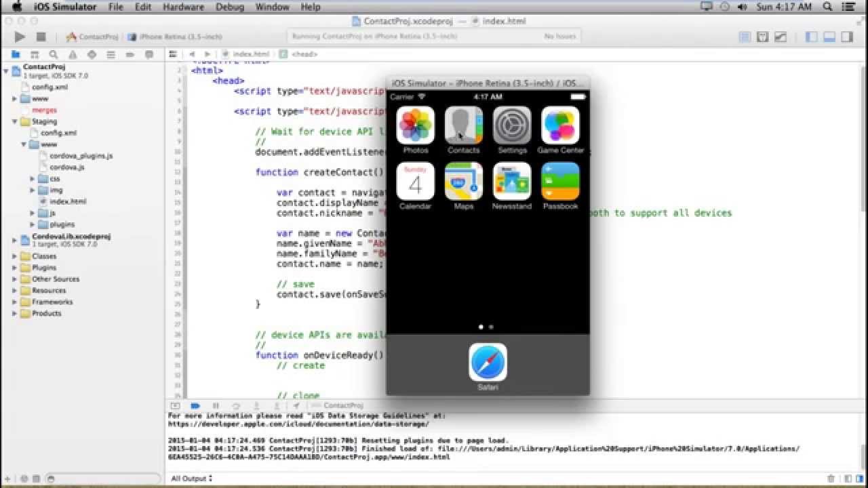Open the Find navigator magnifier icon
868x488 pixels.
[x=54, y=54]
